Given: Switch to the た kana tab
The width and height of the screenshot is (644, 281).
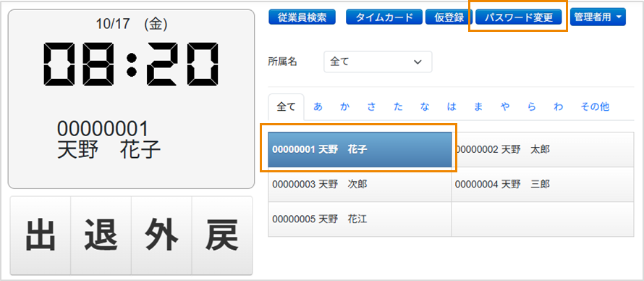Looking at the screenshot, I should (398, 106).
